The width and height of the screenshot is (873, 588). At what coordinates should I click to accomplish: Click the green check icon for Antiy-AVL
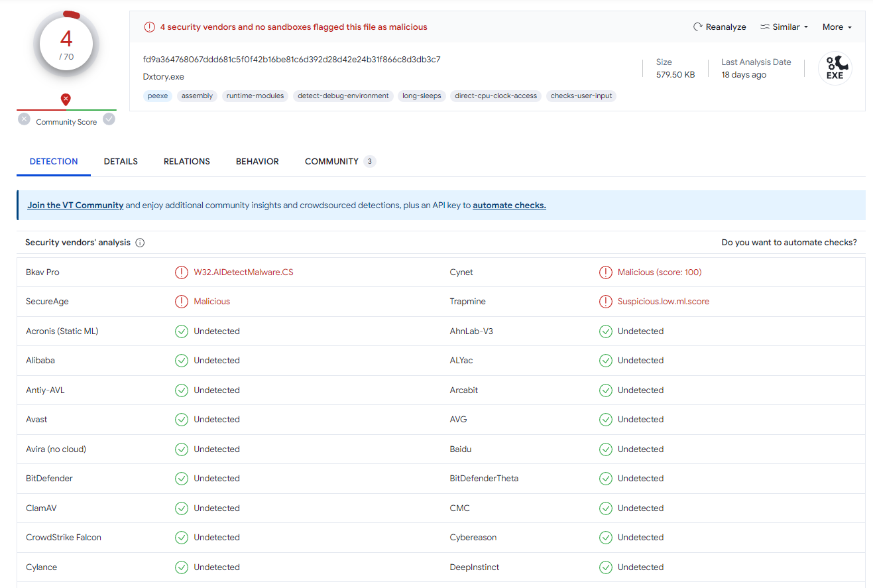(181, 390)
